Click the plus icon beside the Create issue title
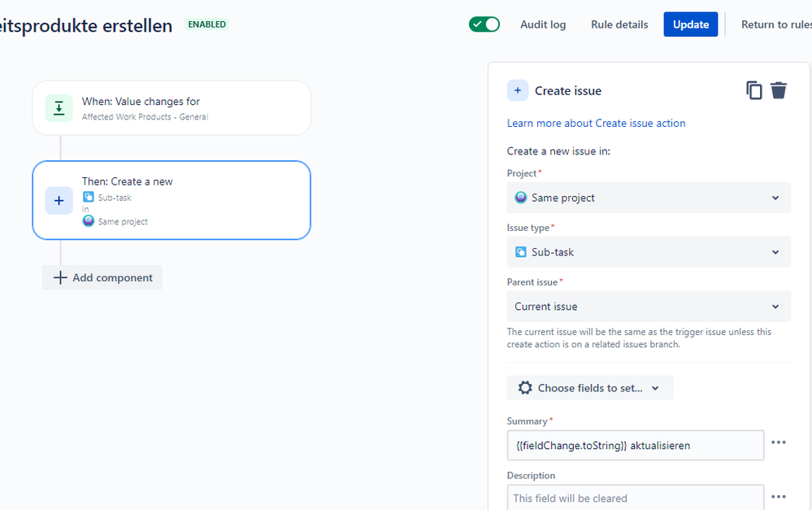 517,91
